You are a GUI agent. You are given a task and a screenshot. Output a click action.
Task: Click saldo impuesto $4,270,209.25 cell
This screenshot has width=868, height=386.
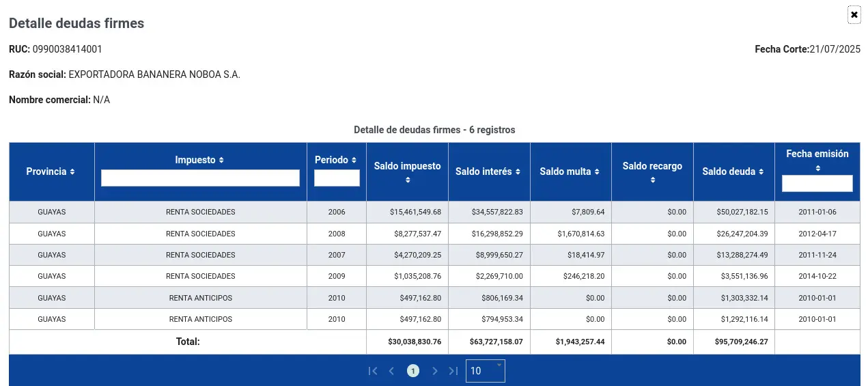point(408,255)
